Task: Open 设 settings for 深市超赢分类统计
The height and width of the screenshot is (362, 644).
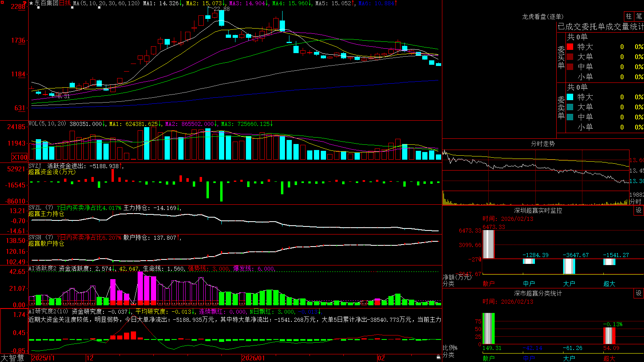Action: [639, 293]
